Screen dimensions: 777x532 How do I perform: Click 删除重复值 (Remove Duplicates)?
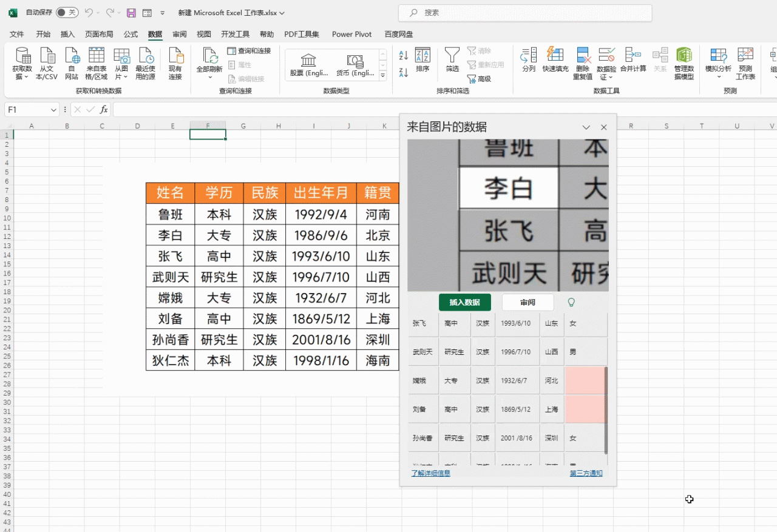tap(583, 64)
